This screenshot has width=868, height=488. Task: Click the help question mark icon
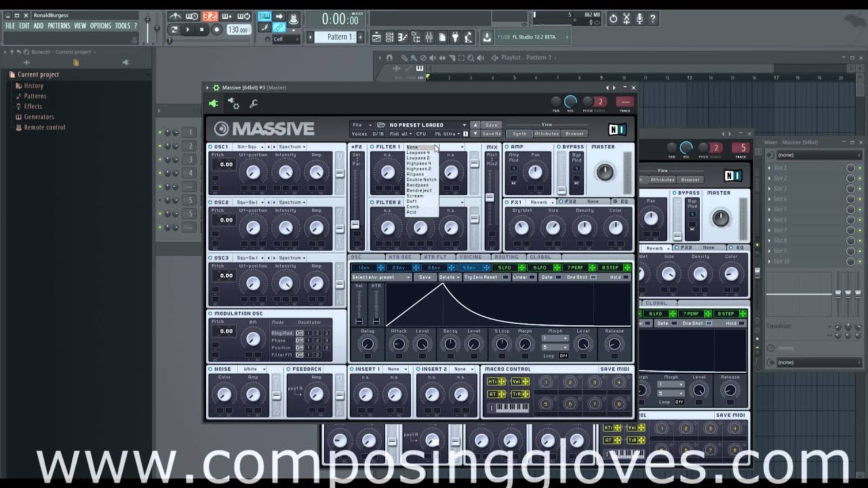(x=653, y=19)
